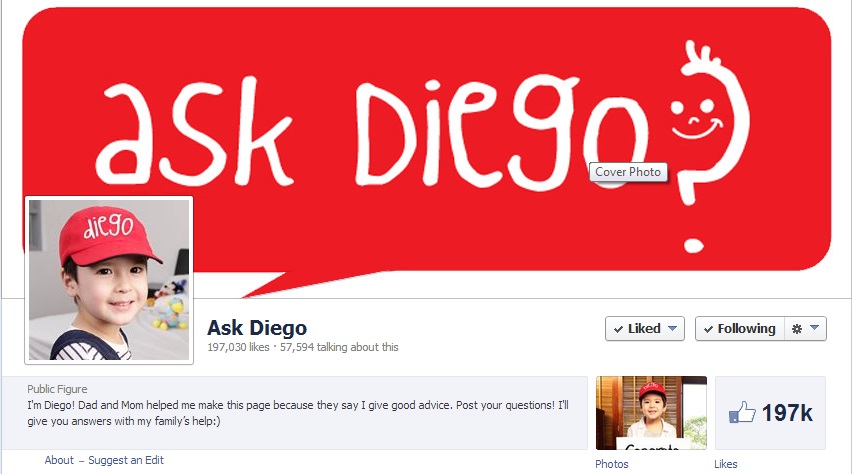This screenshot has height=474, width=852.
Task: Click the Suggest an Edit link
Action: point(126,460)
